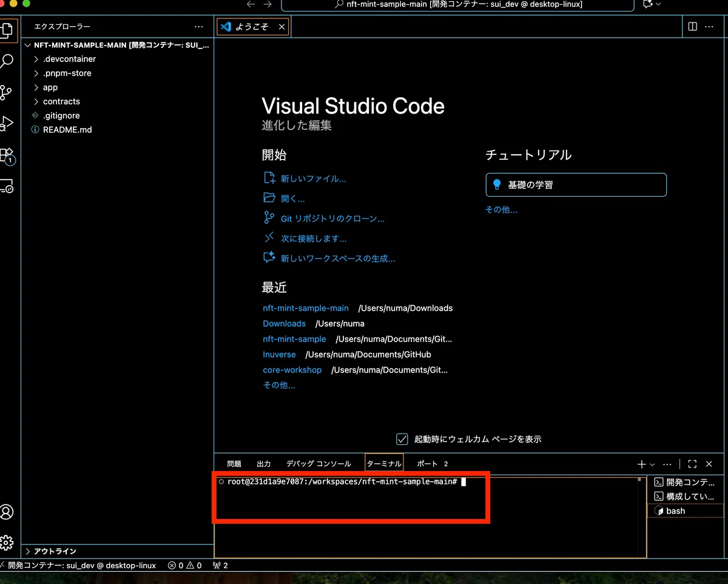728x584 pixels.
Task: Click the errors and warnings status item
Action: 185,565
